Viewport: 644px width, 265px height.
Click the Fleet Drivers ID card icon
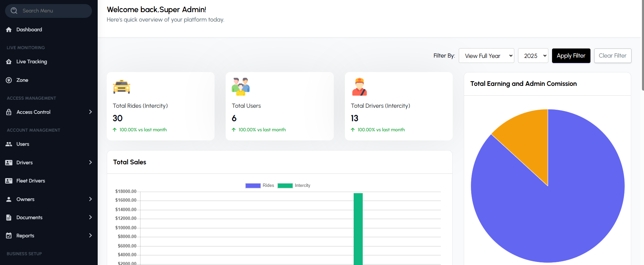[9, 181]
